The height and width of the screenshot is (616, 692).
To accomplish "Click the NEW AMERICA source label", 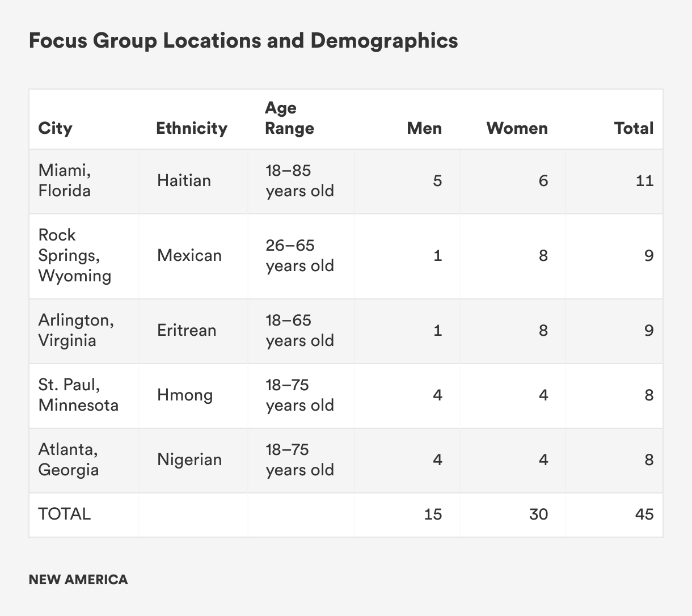I will pyautogui.click(x=78, y=580).
